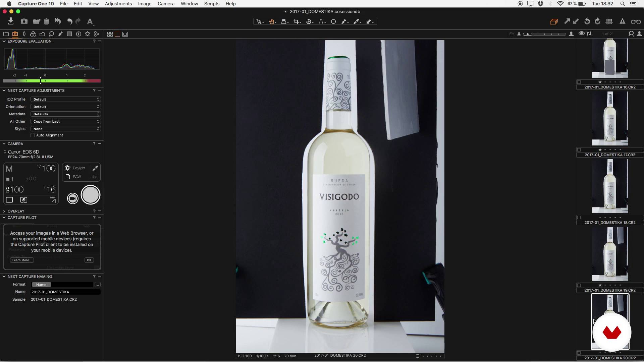Open the Color tool tab circles icon

tap(33, 34)
